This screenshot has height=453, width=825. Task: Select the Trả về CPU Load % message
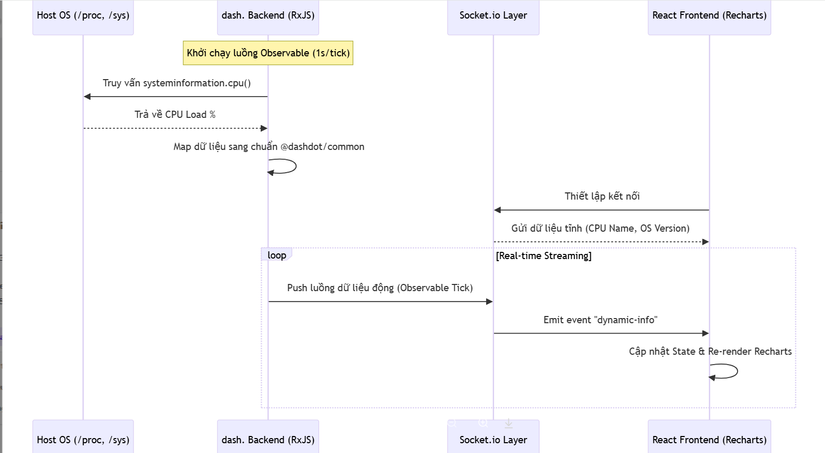pos(175,114)
